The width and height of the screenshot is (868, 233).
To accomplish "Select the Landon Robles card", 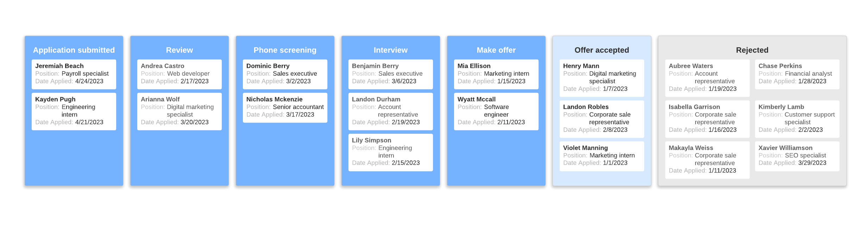I will (602, 119).
